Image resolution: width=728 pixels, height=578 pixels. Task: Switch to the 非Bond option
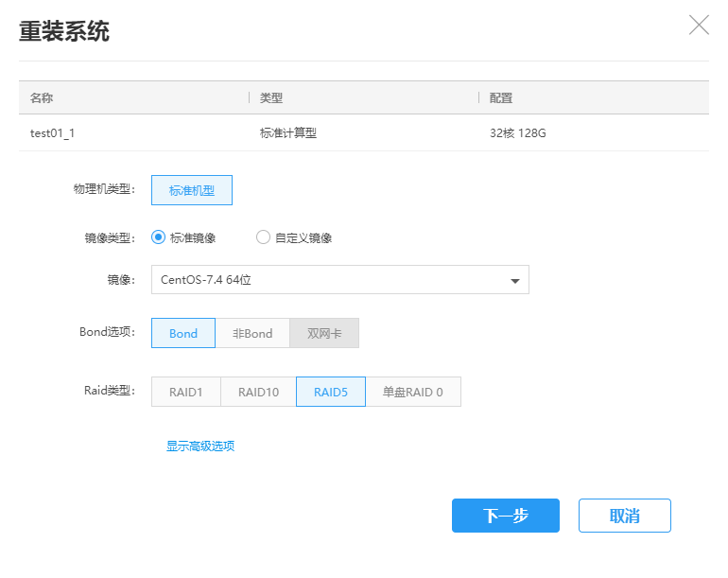pyautogui.click(x=252, y=333)
